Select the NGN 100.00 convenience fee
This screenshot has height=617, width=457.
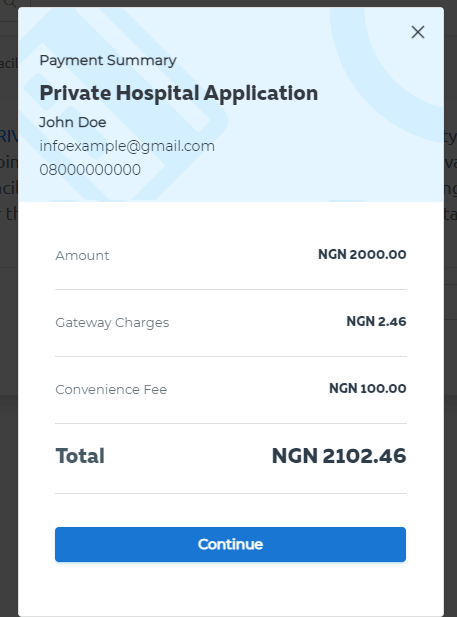coord(368,388)
